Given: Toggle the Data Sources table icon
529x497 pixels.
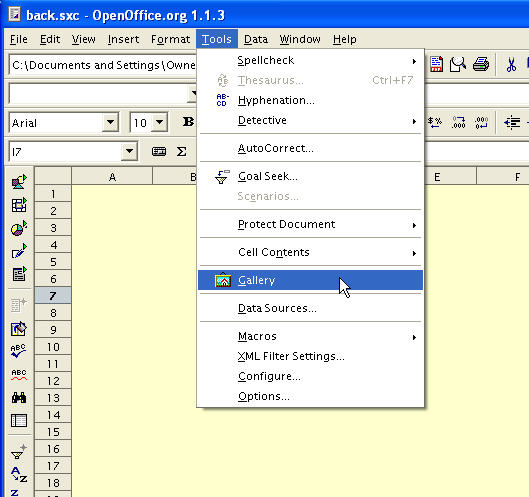Looking at the screenshot, I should click(x=19, y=420).
